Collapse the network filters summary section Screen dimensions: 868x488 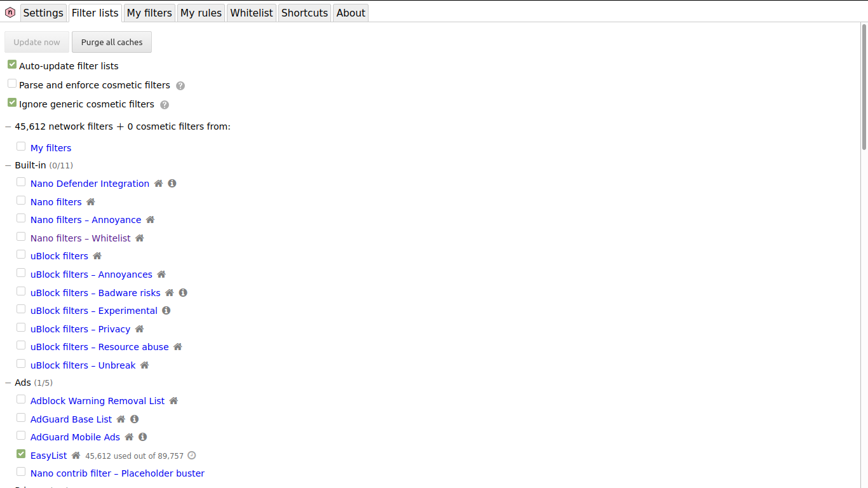click(x=8, y=126)
